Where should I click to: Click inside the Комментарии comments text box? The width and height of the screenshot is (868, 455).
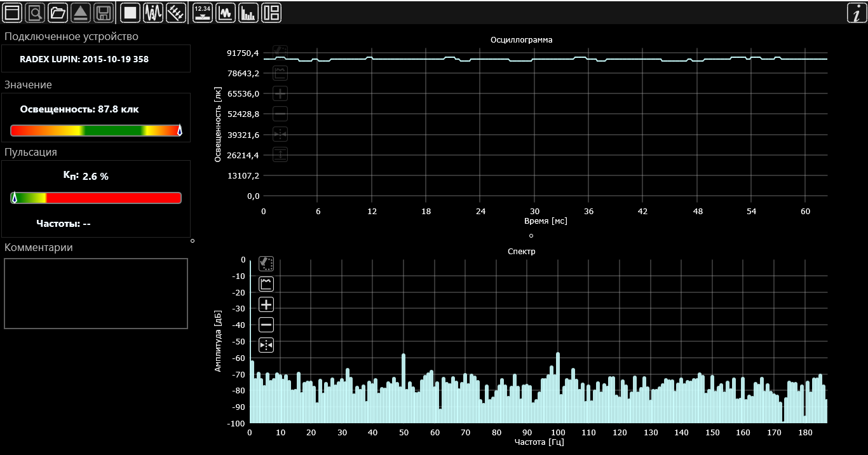[x=96, y=294]
